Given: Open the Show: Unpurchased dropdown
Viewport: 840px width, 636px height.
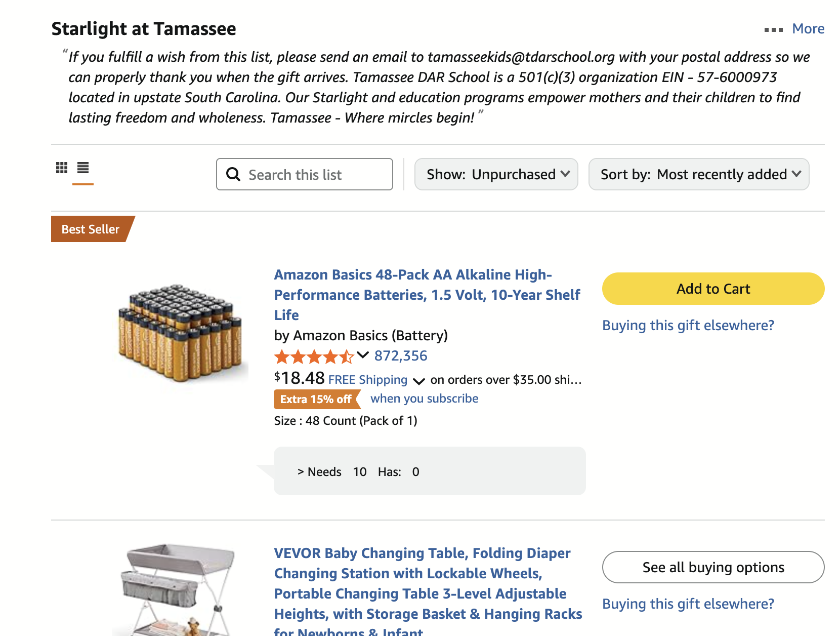Looking at the screenshot, I should tap(496, 174).
